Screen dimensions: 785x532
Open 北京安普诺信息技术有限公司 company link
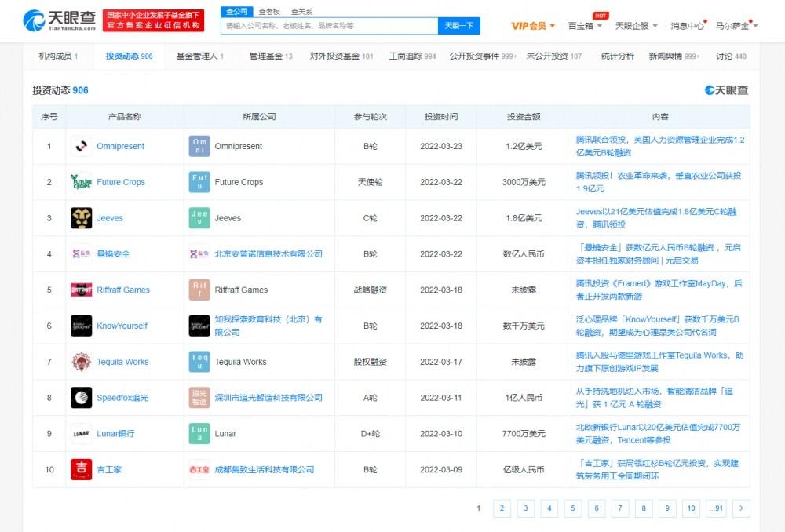coord(268,254)
